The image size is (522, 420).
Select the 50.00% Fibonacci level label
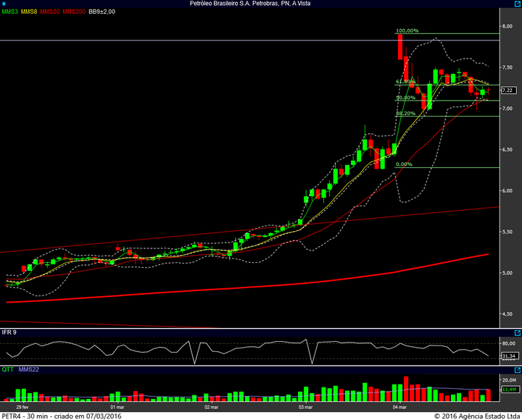405,98
